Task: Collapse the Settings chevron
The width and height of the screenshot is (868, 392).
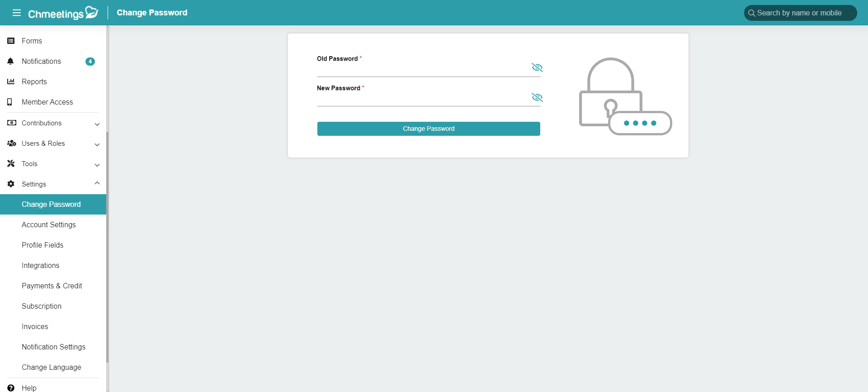Action: click(x=97, y=183)
